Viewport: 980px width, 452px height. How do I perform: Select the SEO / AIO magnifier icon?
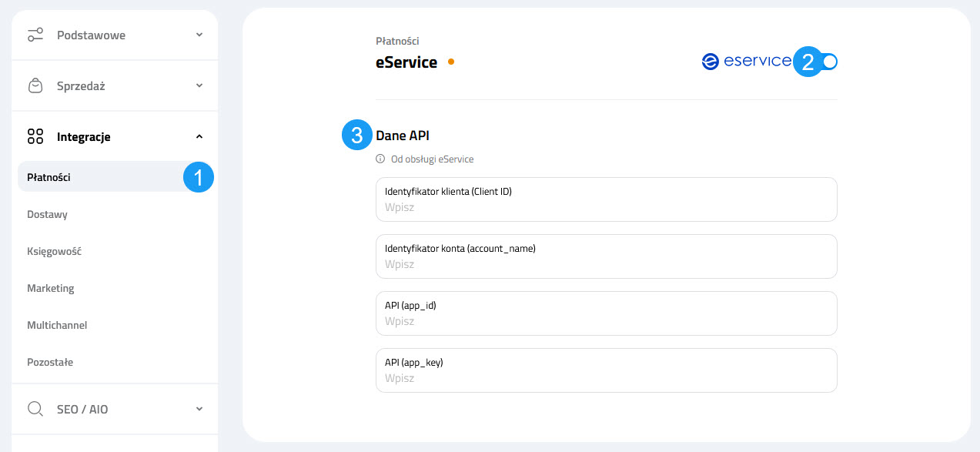tap(35, 409)
